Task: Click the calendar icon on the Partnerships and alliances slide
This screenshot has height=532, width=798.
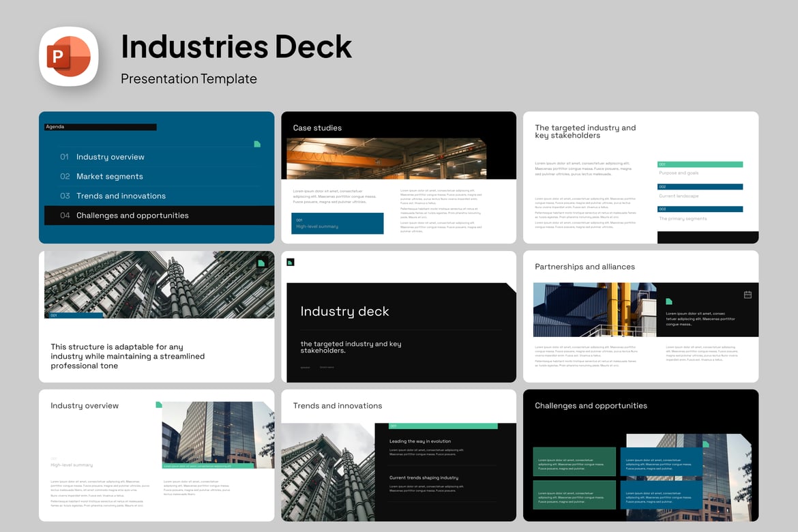Action: [748, 295]
